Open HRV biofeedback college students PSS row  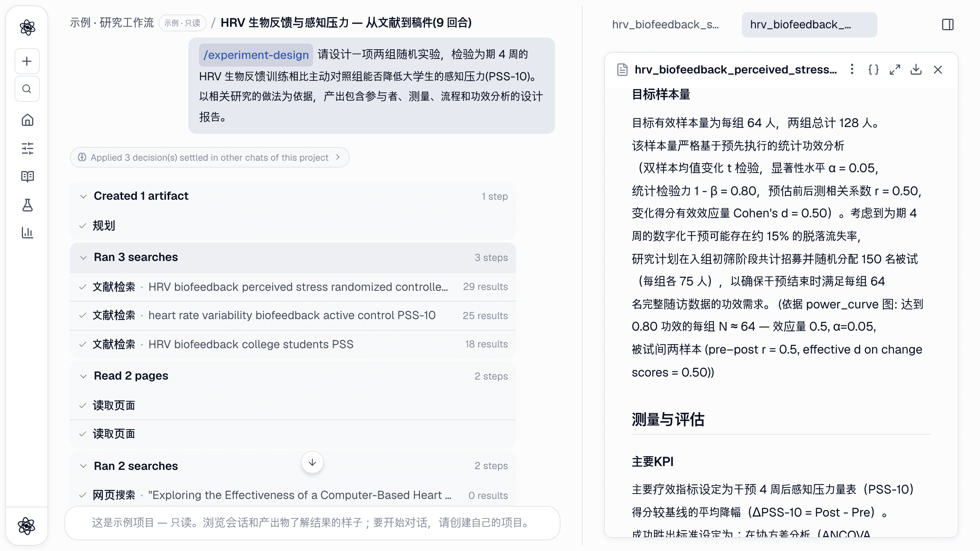click(x=293, y=344)
